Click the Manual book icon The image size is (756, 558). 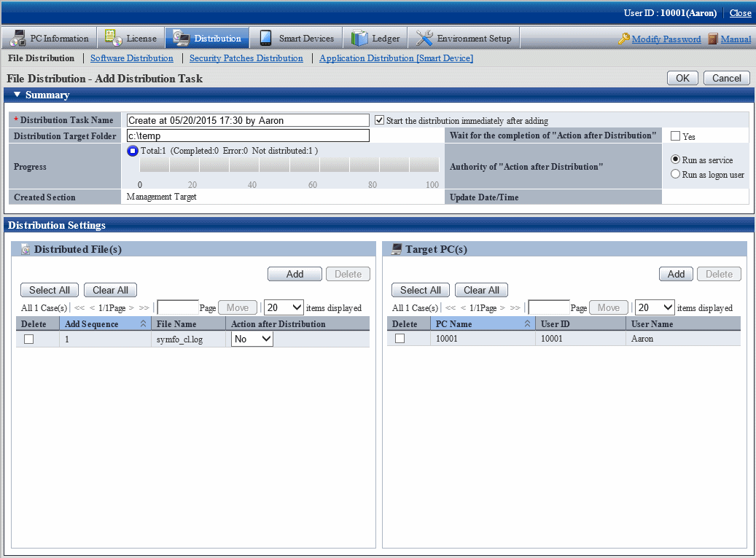713,39
